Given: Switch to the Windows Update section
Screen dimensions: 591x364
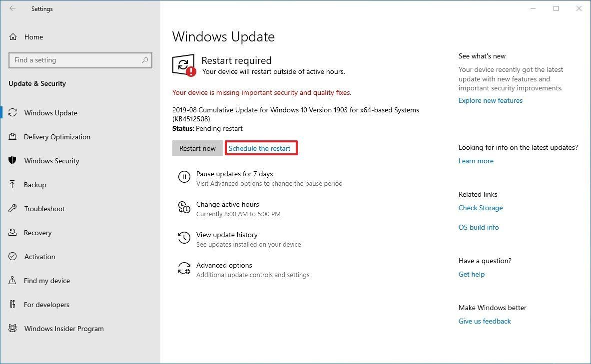Looking at the screenshot, I should point(50,113).
